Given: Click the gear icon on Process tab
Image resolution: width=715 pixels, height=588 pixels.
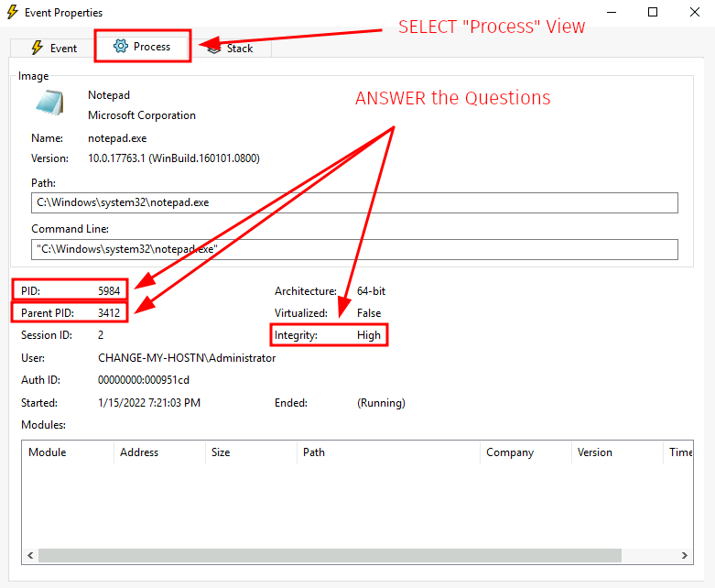Looking at the screenshot, I should (120, 47).
